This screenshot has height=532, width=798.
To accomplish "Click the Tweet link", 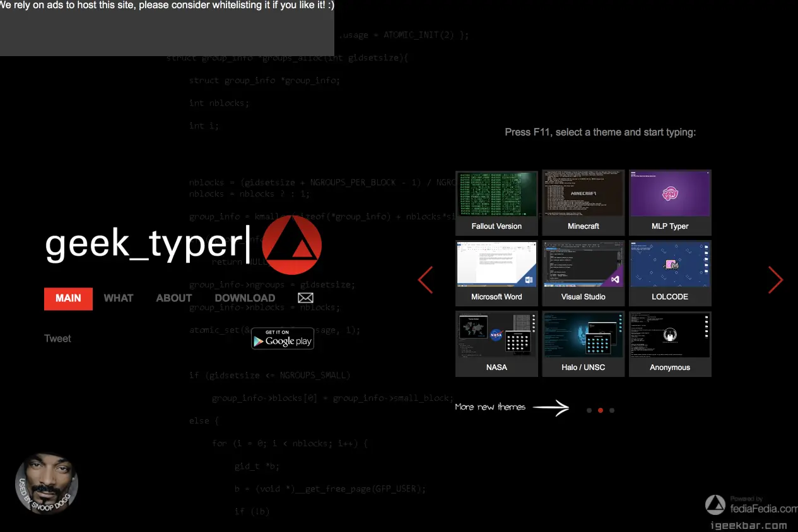I will click(57, 338).
